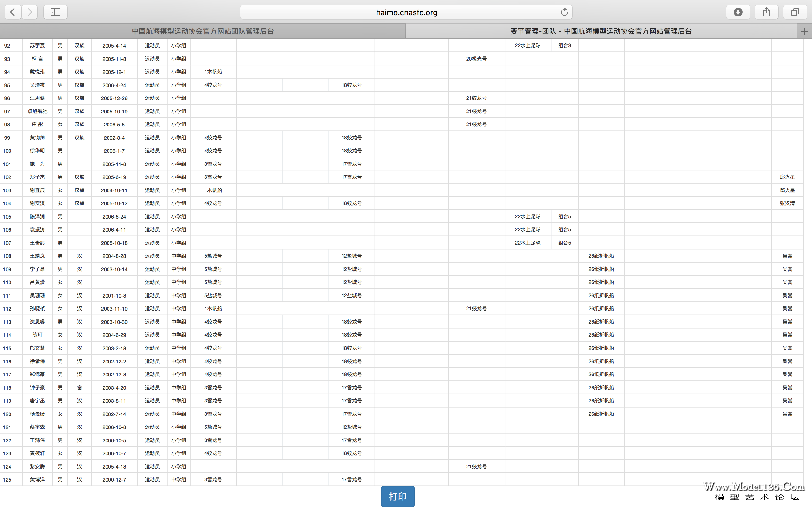812x507 pixels.
Task: Click 20极光号 cell in row 93
Action: [476, 59]
